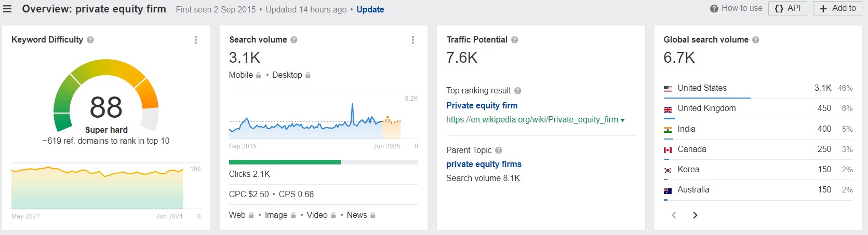Open How to use help

736,8
